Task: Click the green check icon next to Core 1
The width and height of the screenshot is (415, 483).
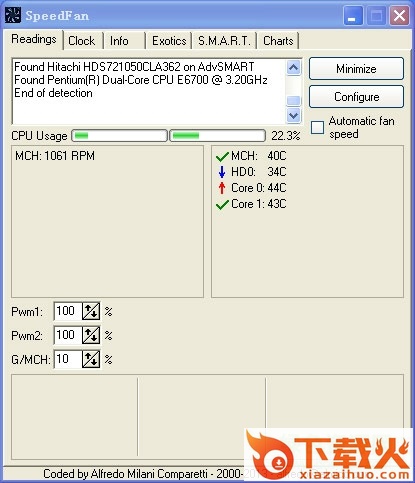Action: click(222, 204)
